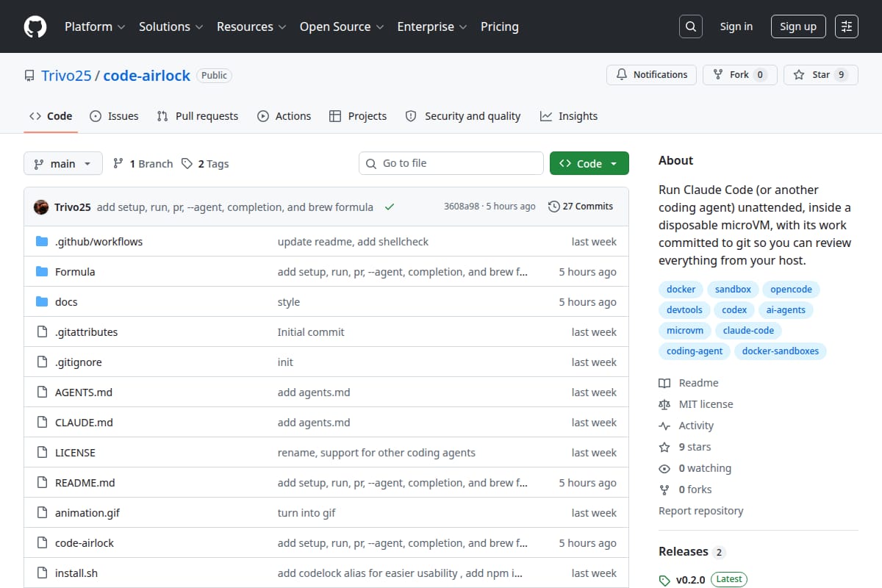The height and width of the screenshot is (588, 882).
Task: Expand the Open Source menu
Action: click(x=342, y=26)
